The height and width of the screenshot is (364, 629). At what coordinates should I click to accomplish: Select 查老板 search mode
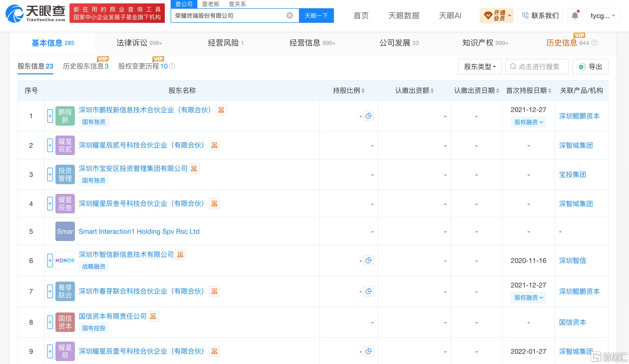click(x=210, y=4)
